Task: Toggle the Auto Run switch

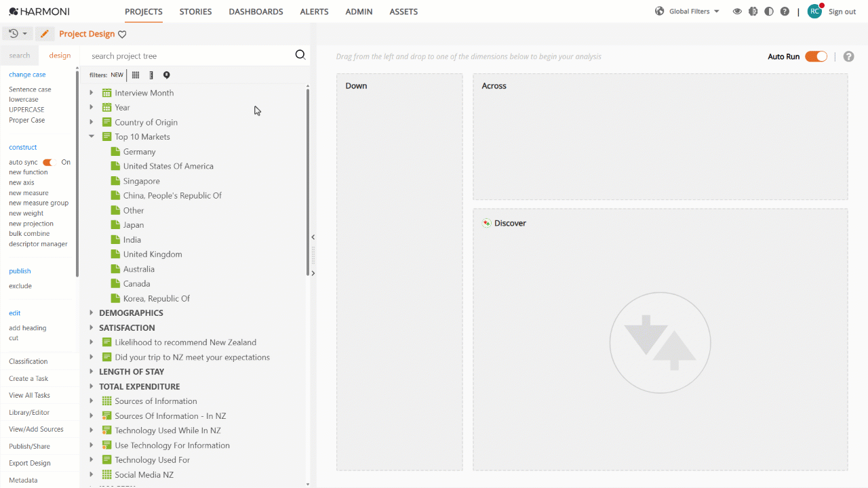Action: coord(816,56)
